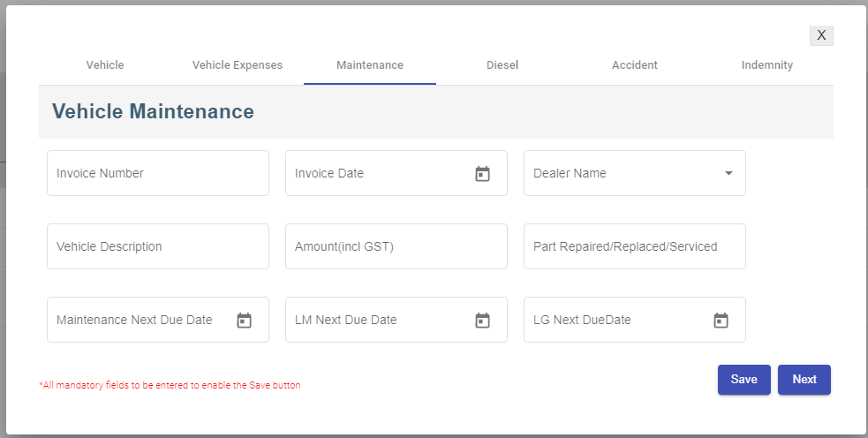Open the Vehicle Expenses tab
The width and height of the screenshot is (868, 438).
pos(238,65)
